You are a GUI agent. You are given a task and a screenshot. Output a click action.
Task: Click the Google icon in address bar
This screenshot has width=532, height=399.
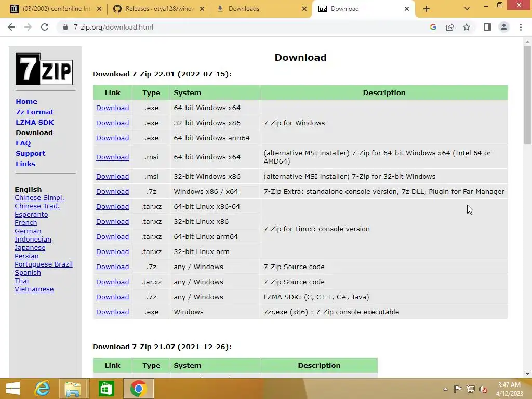coord(433,27)
